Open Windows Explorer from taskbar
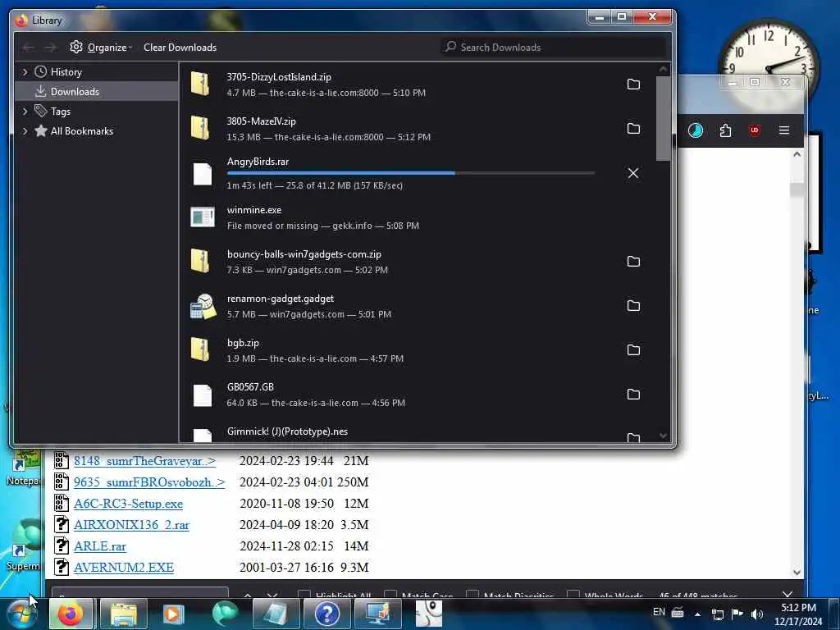The height and width of the screenshot is (630, 840). (124, 614)
